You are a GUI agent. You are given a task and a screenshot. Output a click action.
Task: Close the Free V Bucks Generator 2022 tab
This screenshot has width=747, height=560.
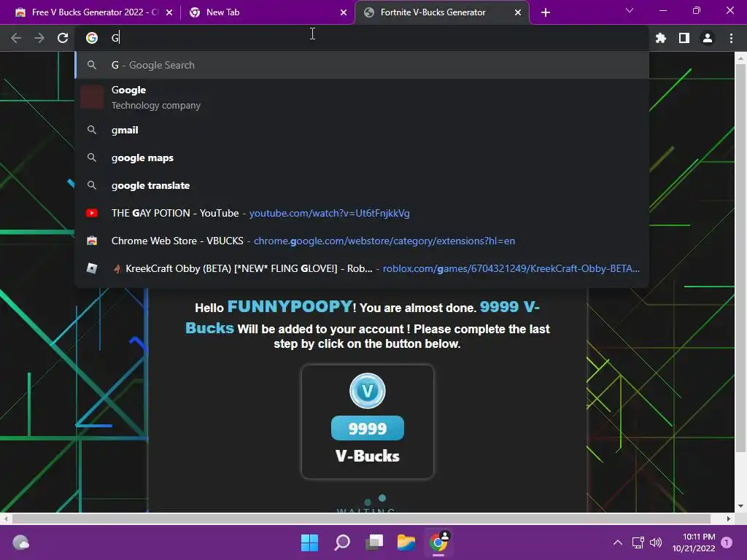pyautogui.click(x=169, y=12)
